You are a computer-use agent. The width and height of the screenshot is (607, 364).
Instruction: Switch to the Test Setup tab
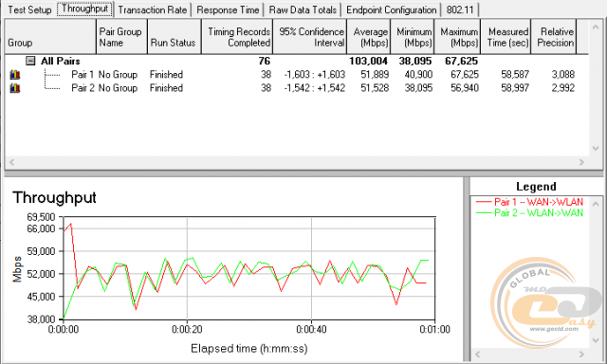(29, 9)
